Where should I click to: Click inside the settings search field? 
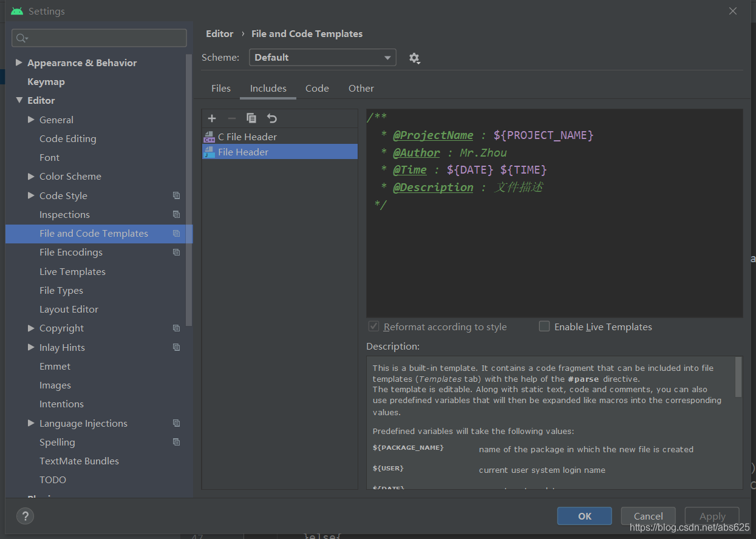(x=99, y=38)
